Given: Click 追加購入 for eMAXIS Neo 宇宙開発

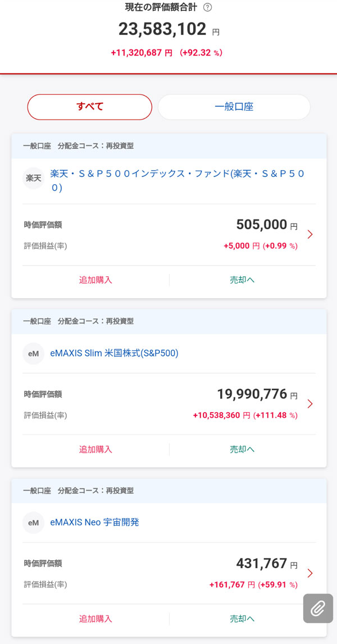Looking at the screenshot, I should click(x=95, y=619).
